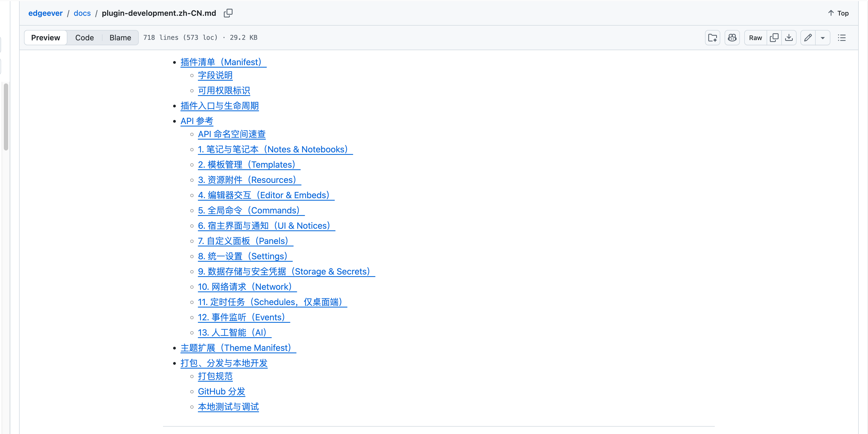Open Theme Manifest section link
This screenshot has height=434, width=868.
238,348
